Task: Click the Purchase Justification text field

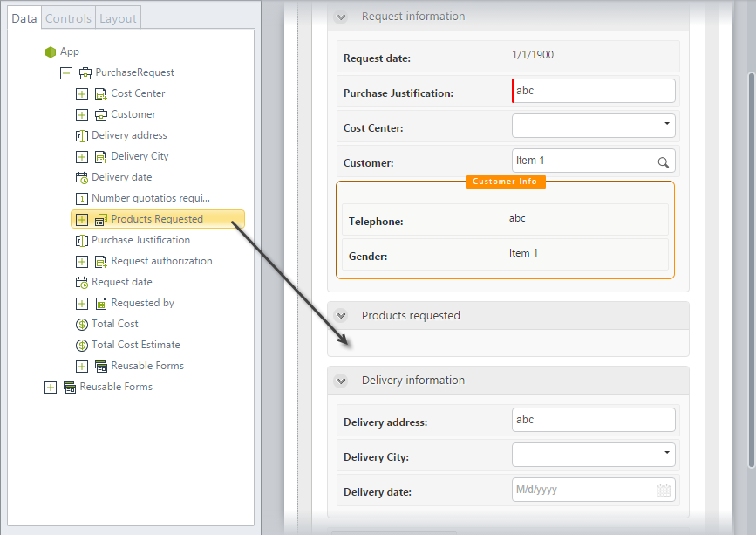Action: (594, 91)
